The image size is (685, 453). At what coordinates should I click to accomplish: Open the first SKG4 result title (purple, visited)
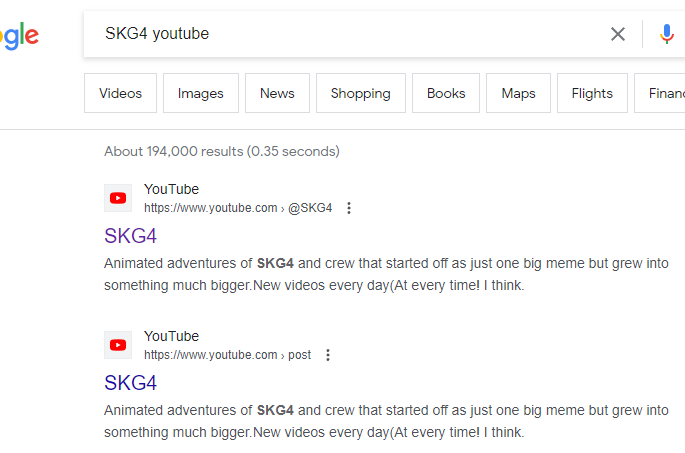130,236
